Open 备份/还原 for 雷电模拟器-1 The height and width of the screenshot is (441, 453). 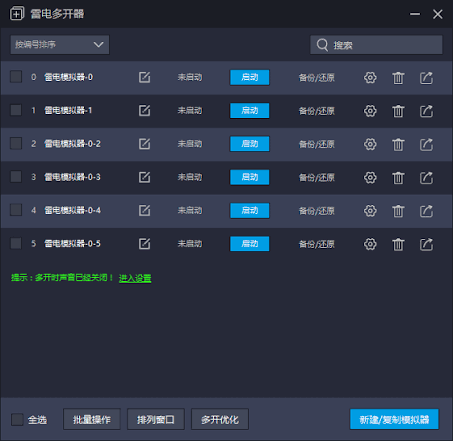pyautogui.click(x=317, y=111)
